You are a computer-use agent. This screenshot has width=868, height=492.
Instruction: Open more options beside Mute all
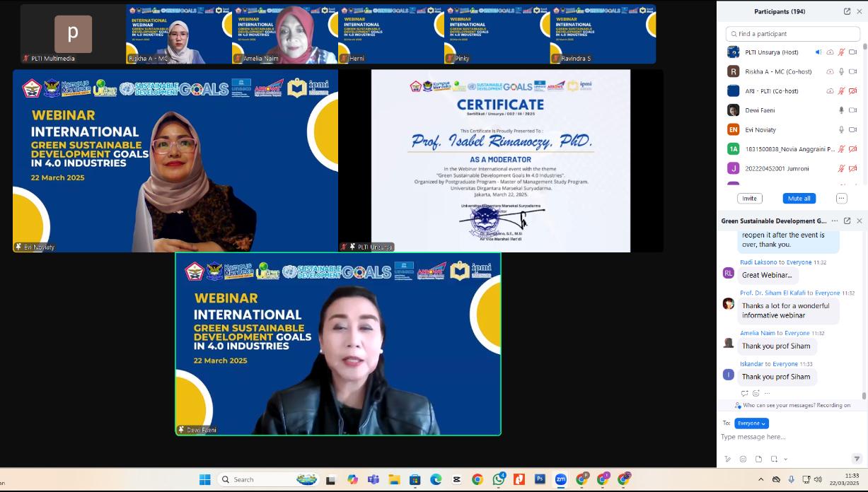pos(841,199)
